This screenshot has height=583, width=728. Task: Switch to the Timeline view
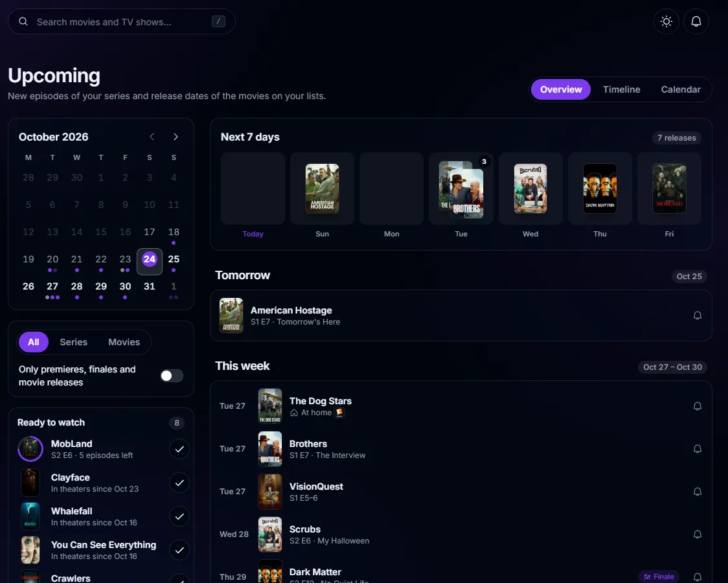coord(621,89)
